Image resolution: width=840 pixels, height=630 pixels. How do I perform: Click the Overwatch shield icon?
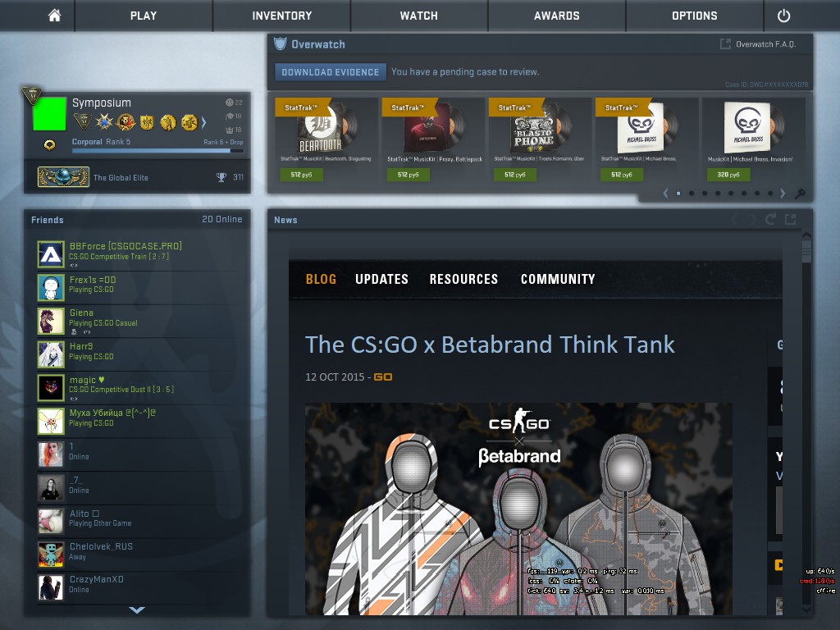[281, 44]
